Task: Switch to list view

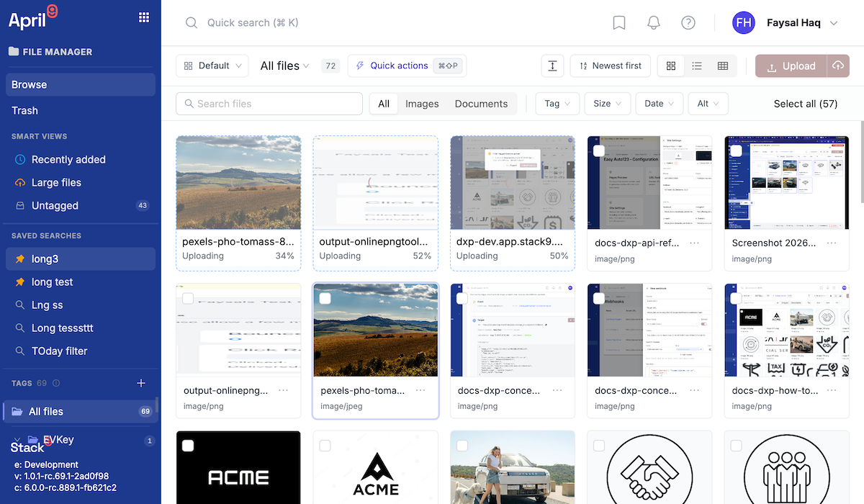Action: (697, 66)
